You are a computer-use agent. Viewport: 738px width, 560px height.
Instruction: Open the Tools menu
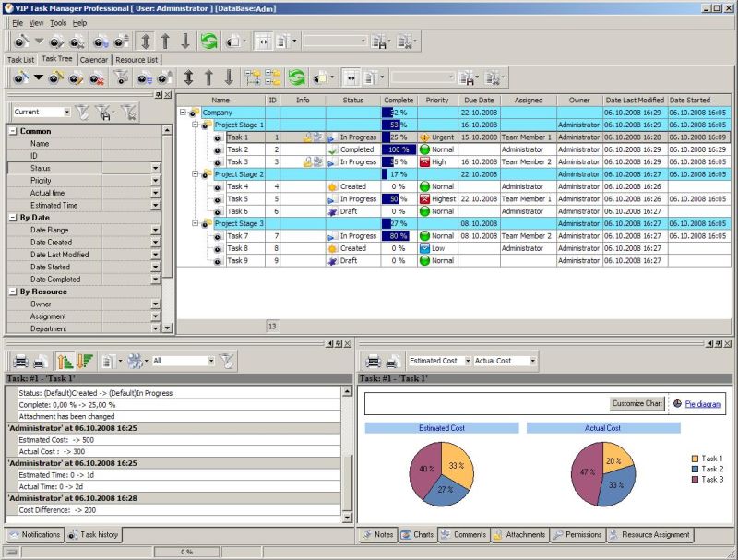pos(58,22)
